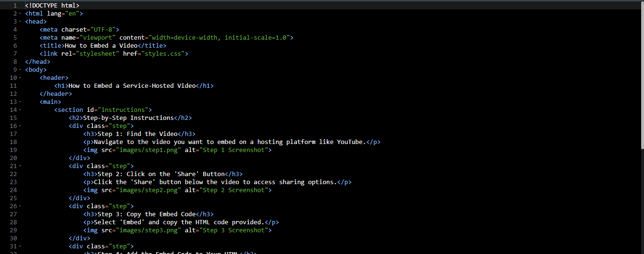644x254 pixels.
Task: Click the h3 text 'Step 1: Find the Video'
Action: 138,134
